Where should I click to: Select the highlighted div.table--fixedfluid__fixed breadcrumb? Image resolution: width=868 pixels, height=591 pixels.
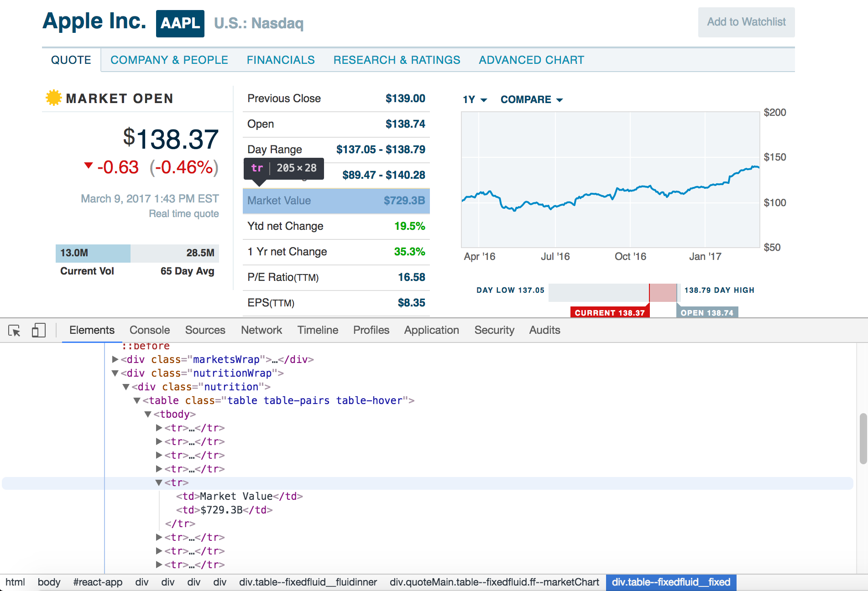click(x=671, y=582)
